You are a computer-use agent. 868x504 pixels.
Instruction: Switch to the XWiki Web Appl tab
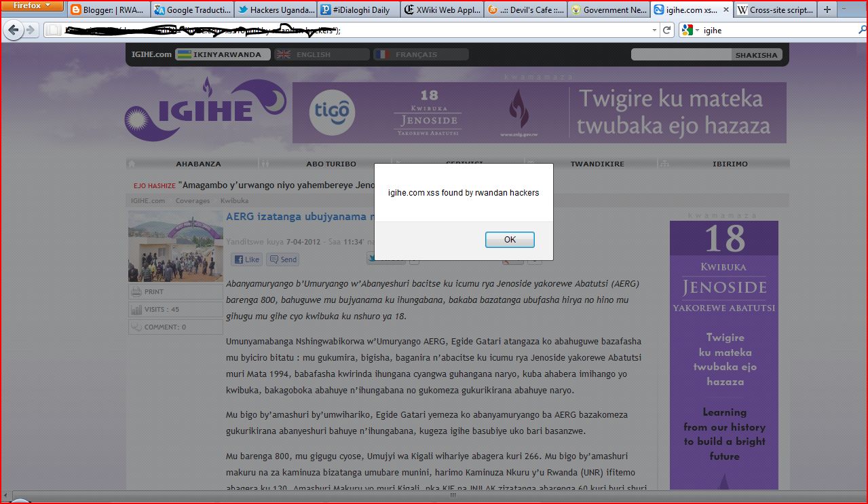pyautogui.click(x=442, y=10)
